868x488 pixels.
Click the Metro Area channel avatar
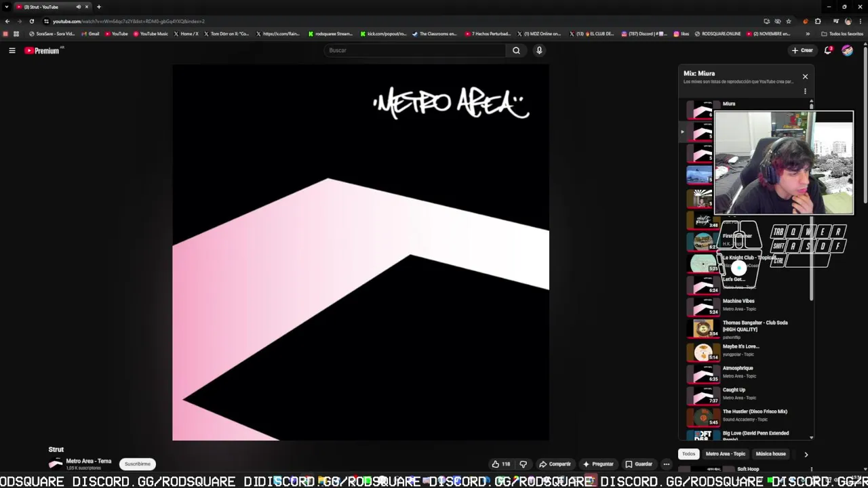pos(56,464)
